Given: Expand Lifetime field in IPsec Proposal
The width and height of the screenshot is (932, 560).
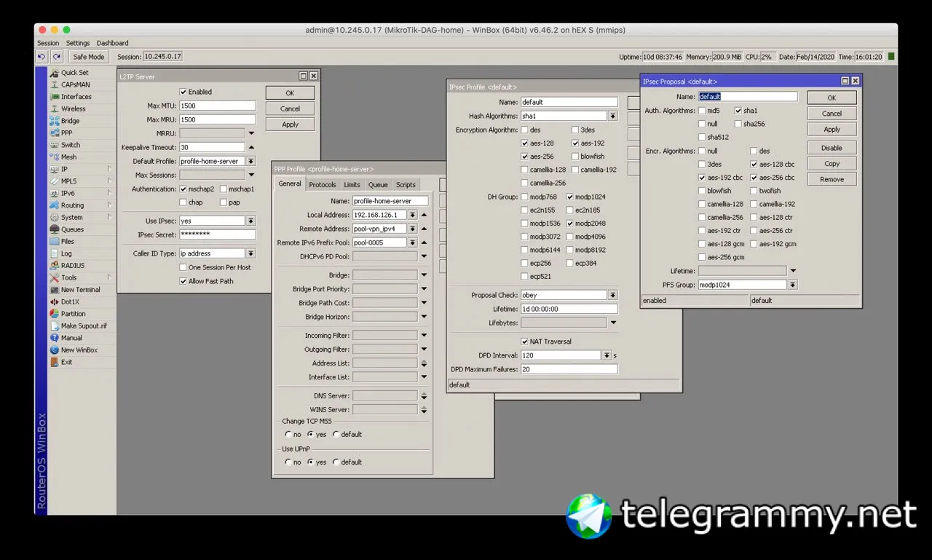Looking at the screenshot, I should click(x=794, y=271).
